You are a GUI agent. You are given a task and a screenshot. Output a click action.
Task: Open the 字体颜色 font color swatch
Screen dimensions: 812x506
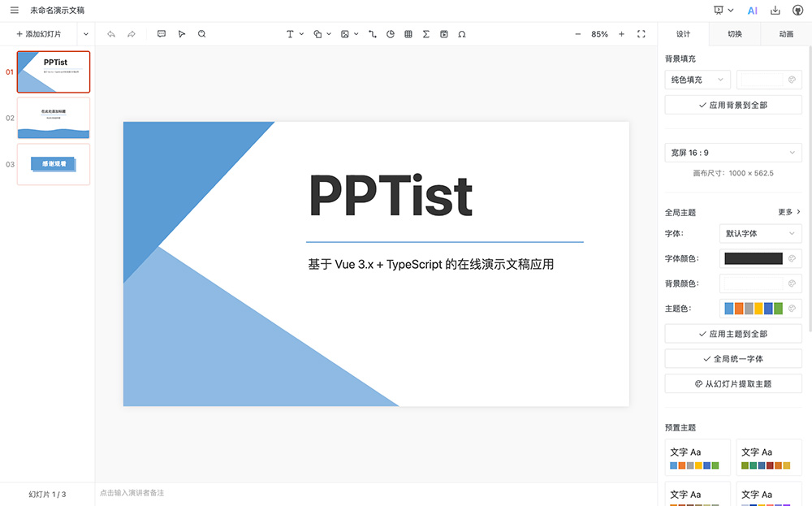coord(755,258)
